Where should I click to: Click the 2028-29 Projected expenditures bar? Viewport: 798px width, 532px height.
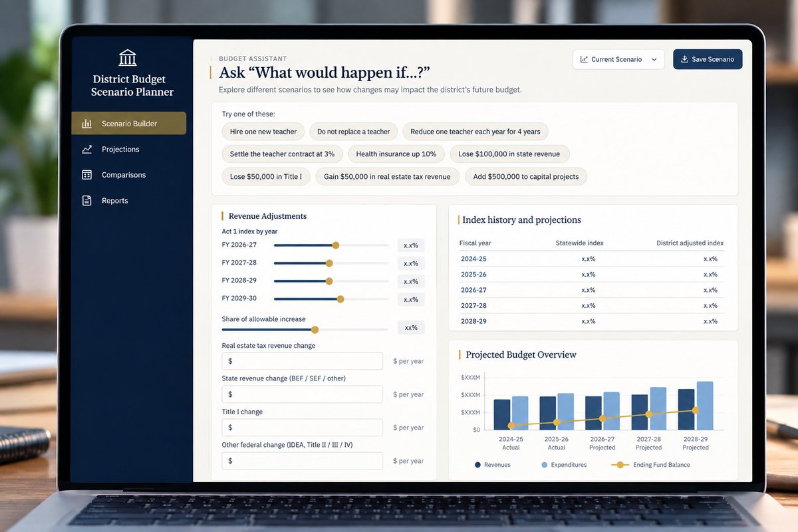click(x=705, y=406)
